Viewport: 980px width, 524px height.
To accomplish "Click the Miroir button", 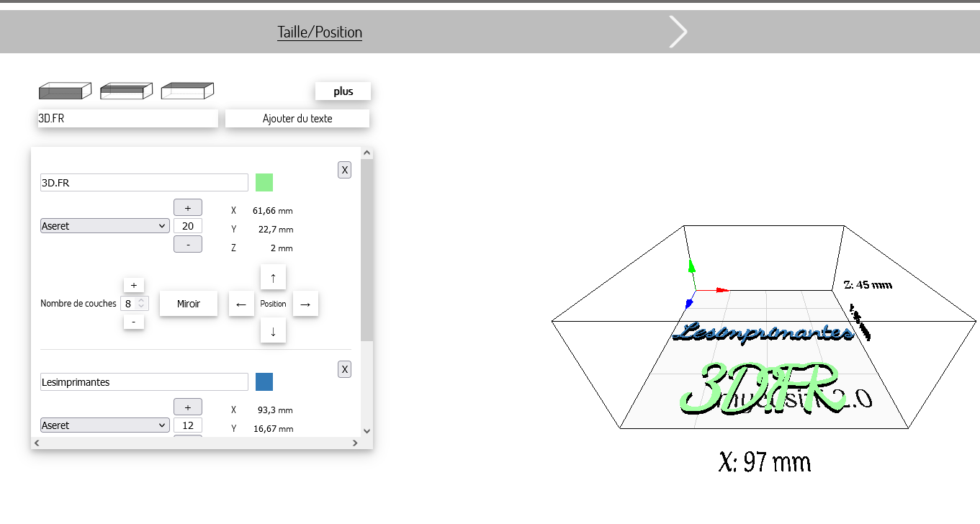I will click(x=189, y=304).
